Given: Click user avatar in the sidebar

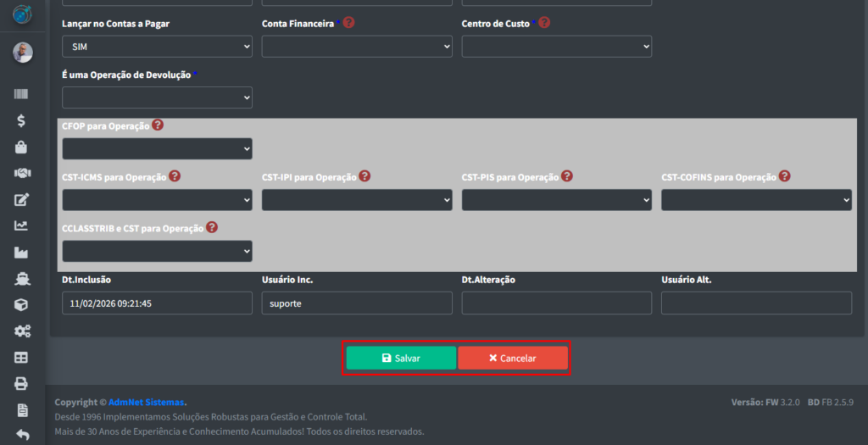Looking at the screenshot, I should (22, 53).
